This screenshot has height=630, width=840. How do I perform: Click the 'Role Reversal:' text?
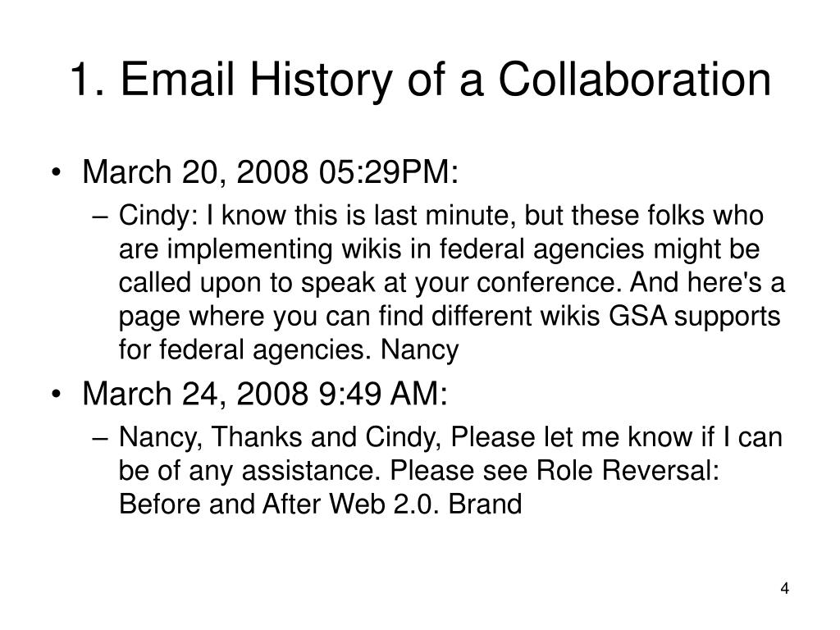pyautogui.click(x=628, y=471)
